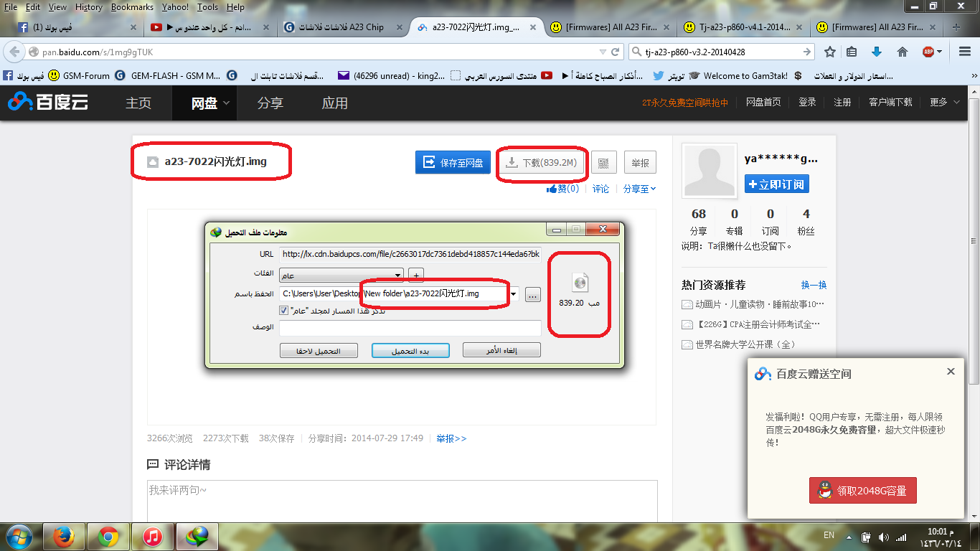Click the 主页 navigation item

(x=138, y=103)
